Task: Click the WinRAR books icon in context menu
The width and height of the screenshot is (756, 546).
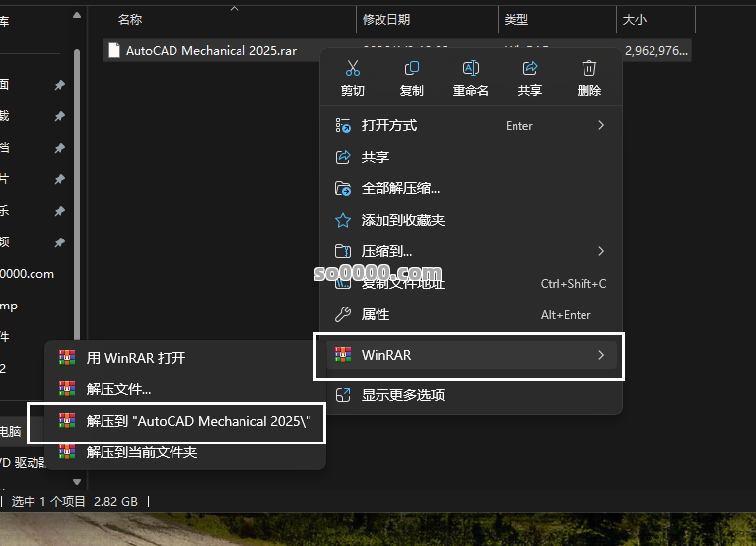Action: click(x=343, y=355)
